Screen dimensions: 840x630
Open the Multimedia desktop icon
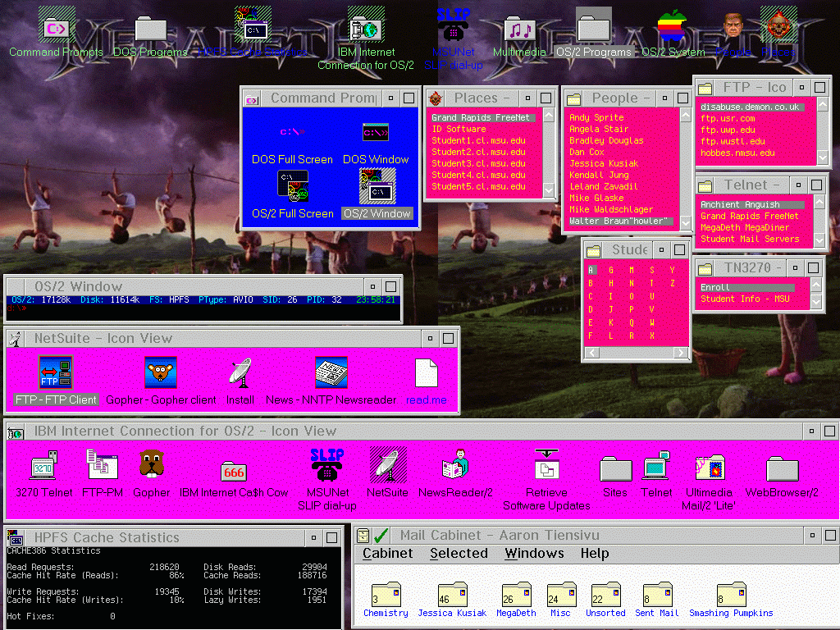tap(518, 30)
